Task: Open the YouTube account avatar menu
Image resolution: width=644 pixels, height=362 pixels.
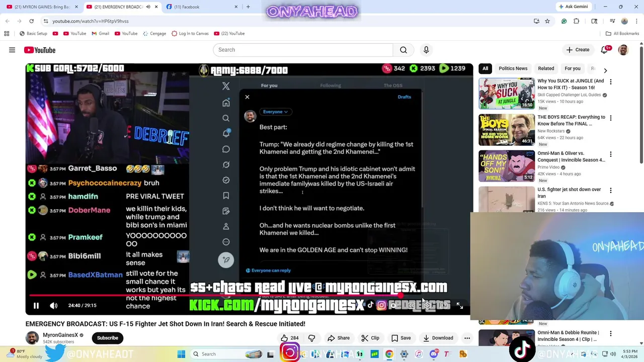Action: [x=623, y=50]
